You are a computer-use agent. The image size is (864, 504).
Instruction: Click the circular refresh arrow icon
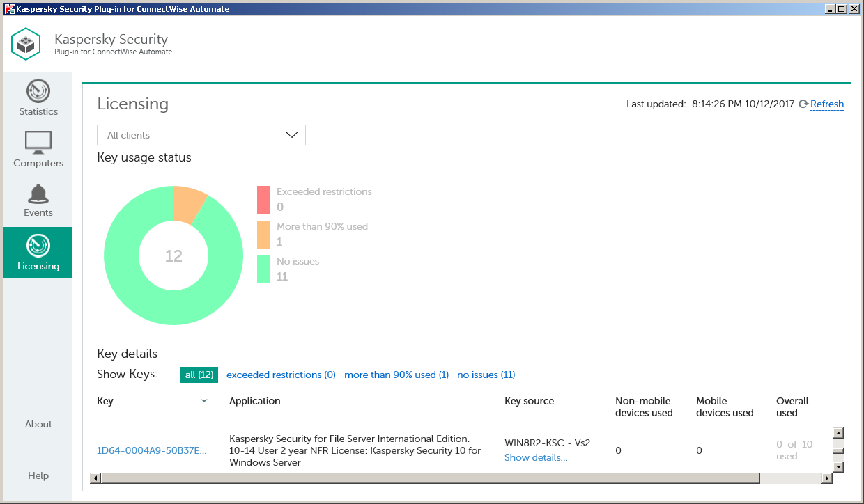pos(803,104)
